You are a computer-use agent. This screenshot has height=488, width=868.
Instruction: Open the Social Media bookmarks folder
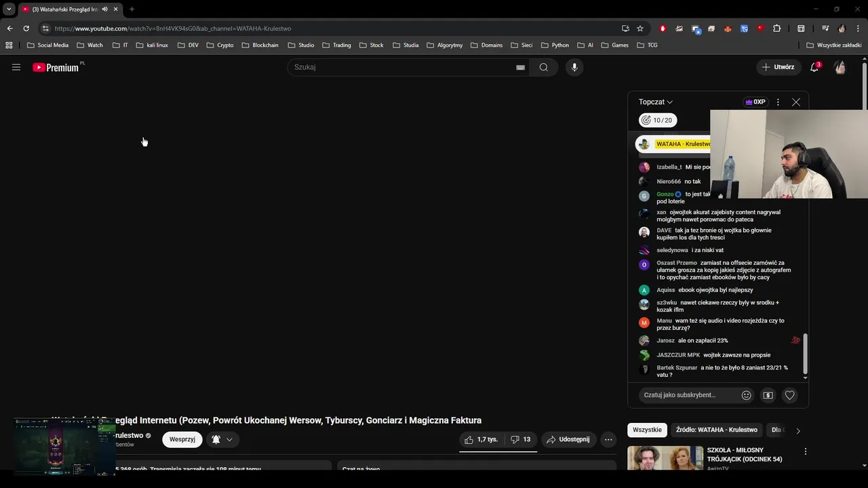[47, 45]
